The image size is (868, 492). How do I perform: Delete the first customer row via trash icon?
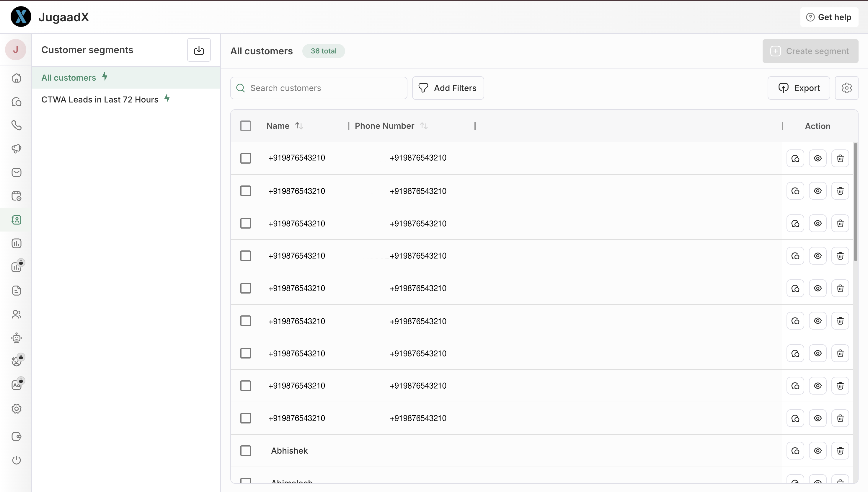tap(840, 158)
